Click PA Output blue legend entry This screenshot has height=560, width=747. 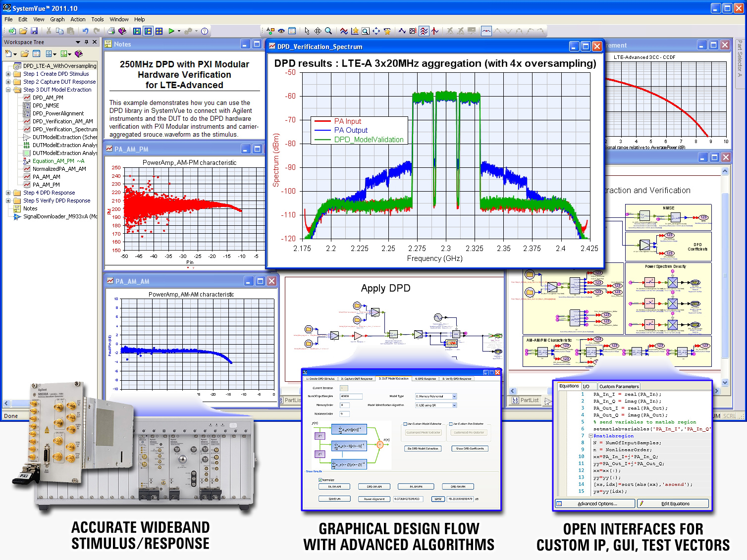[351, 130]
